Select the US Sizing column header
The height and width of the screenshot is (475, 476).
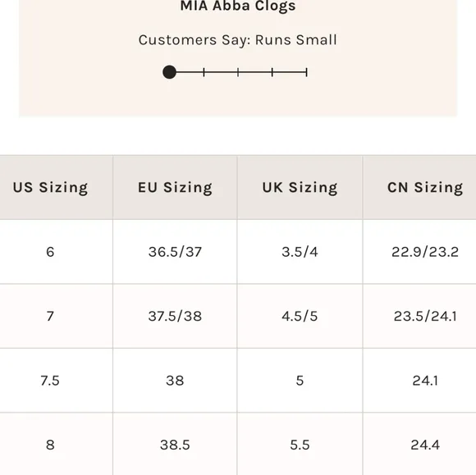50,187
